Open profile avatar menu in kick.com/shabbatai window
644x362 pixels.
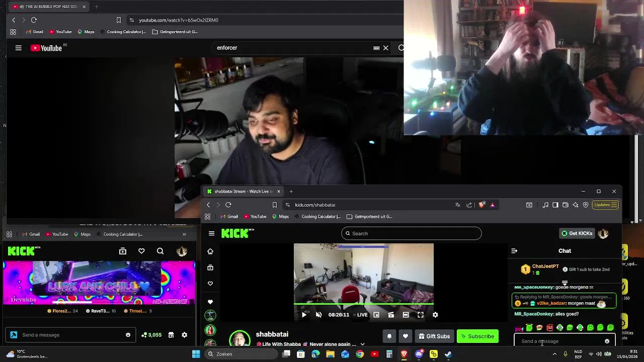pyautogui.click(x=603, y=233)
